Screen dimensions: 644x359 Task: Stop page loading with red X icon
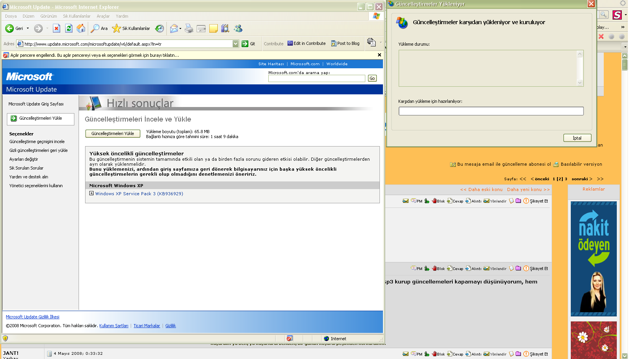[56, 28]
